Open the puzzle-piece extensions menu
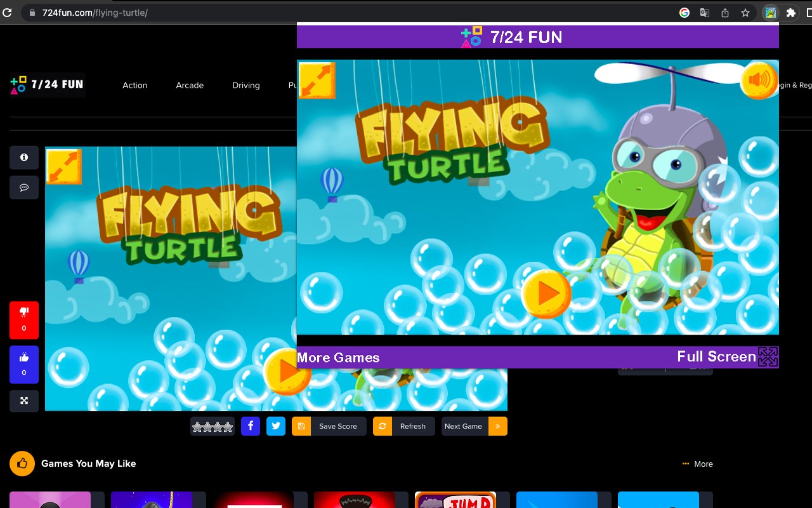The image size is (812, 508). pos(790,13)
